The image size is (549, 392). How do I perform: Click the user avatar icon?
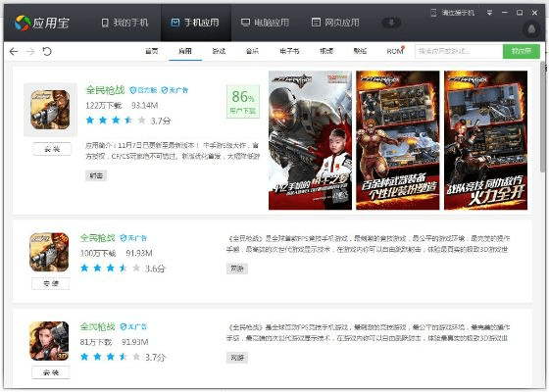click(531, 29)
